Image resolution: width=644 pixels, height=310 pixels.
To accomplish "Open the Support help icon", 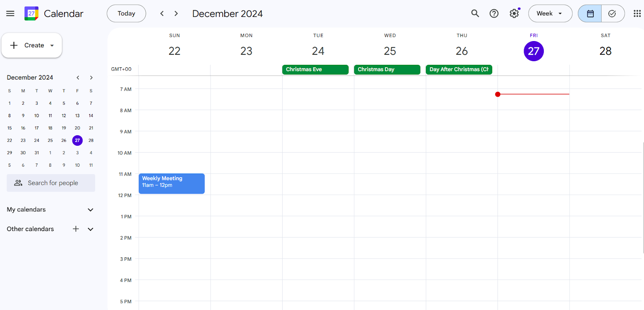I will pyautogui.click(x=494, y=14).
